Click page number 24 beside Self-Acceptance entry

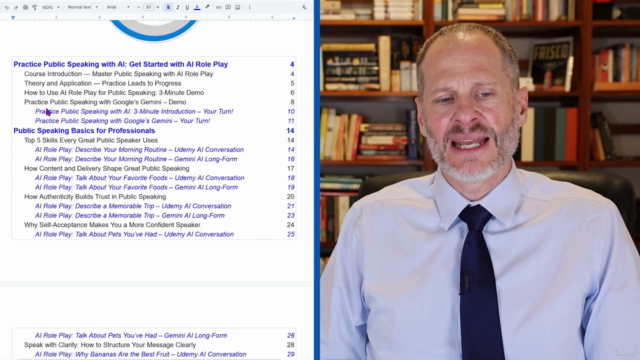point(291,225)
